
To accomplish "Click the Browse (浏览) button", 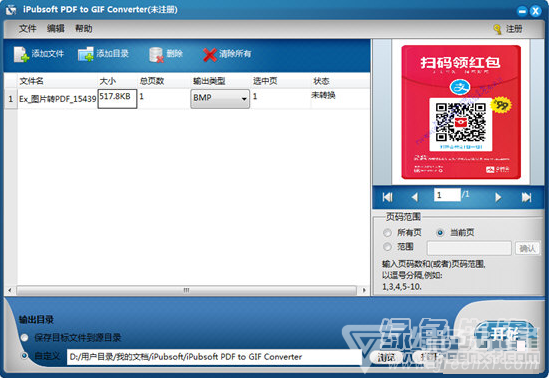I will (x=386, y=357).
